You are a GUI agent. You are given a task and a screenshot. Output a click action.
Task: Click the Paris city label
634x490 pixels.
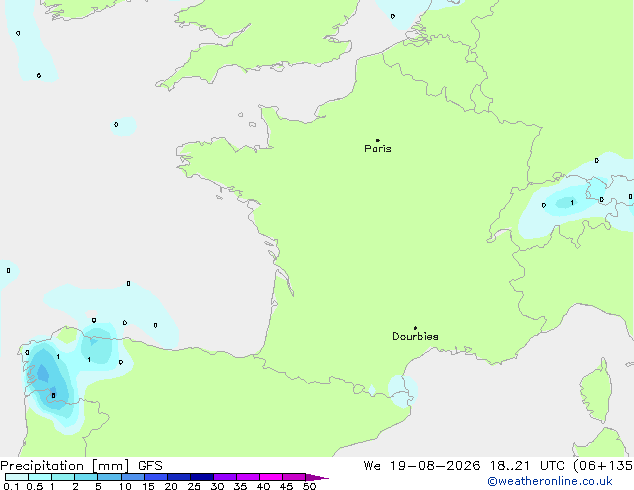378,149
